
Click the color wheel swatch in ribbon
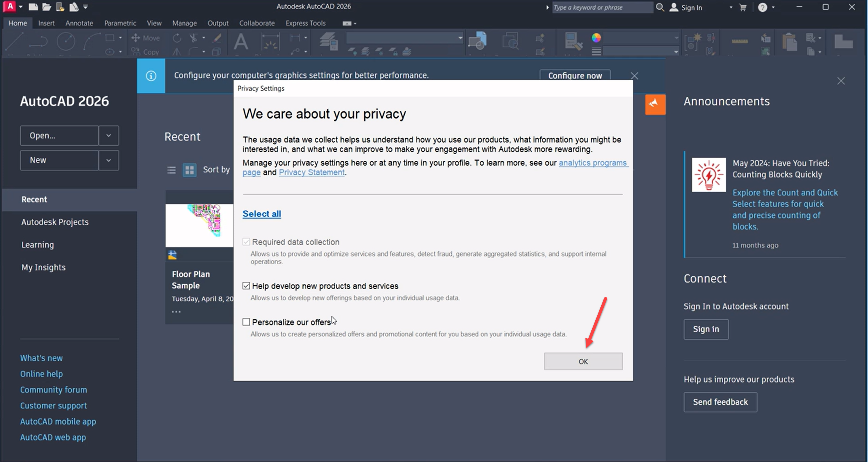[596, 38]
